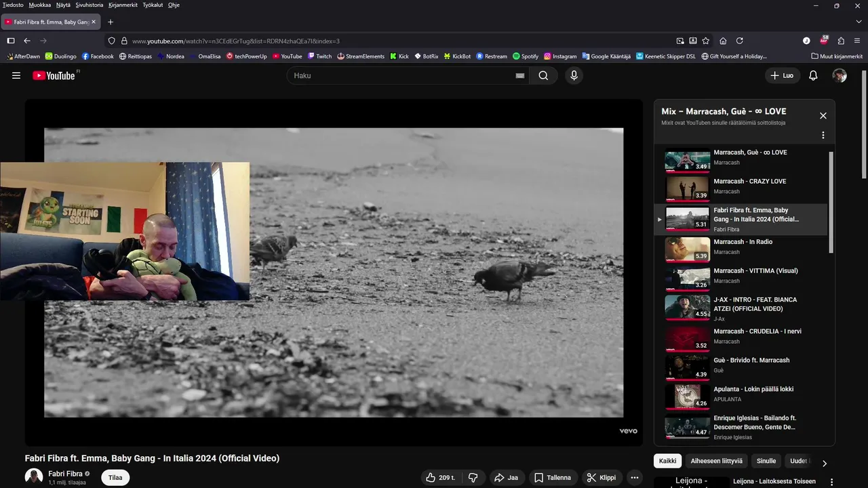Image resolution: width=868 pixels, height=488 pixels.
Task: Close the Fabri Fibra browser tab
Action: tap(94, 22)
